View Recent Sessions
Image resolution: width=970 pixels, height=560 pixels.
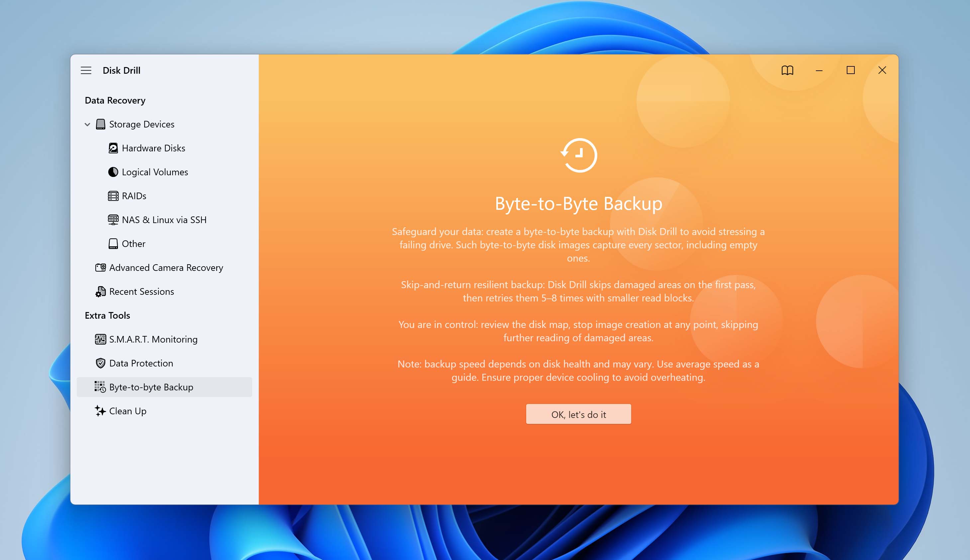coord(141,291)
